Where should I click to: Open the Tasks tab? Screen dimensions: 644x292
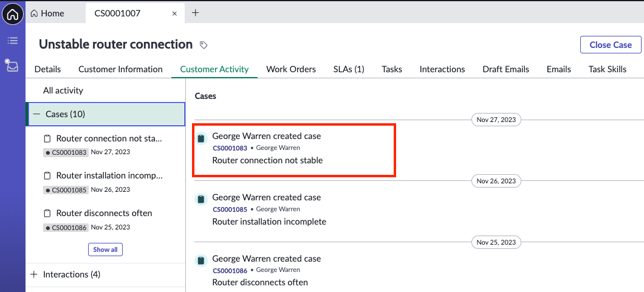[392, 69]
